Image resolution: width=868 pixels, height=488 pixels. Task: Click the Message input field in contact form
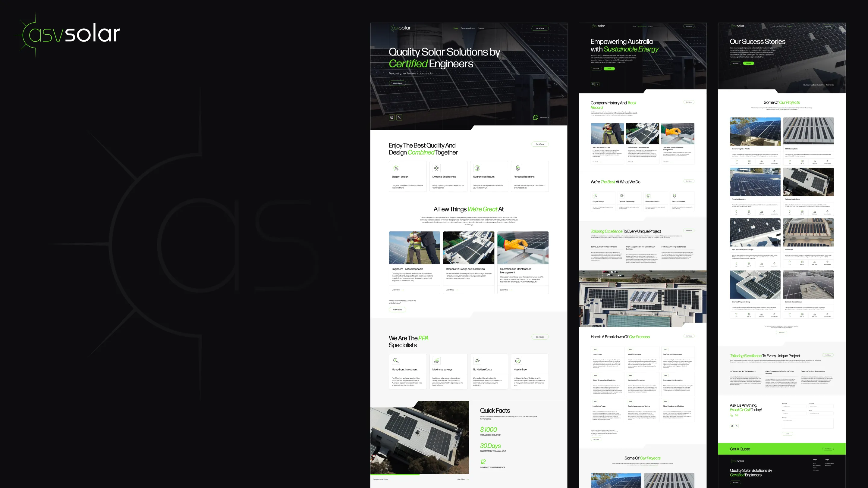[807, 424]
